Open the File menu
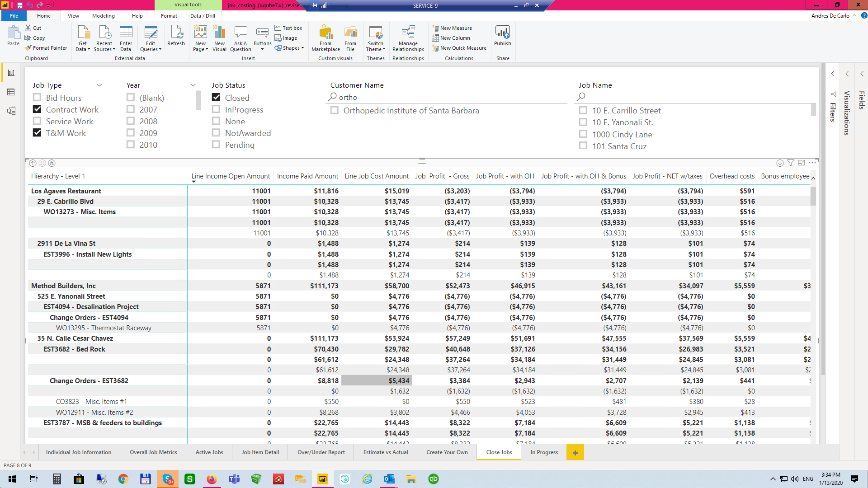The height and width of the screenshot is (488, 868). [x=14, y=16]
